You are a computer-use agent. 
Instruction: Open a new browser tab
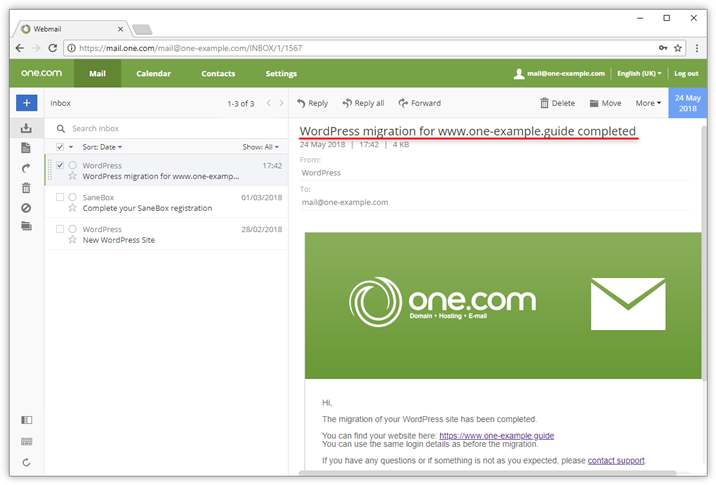tap(142, 30)
